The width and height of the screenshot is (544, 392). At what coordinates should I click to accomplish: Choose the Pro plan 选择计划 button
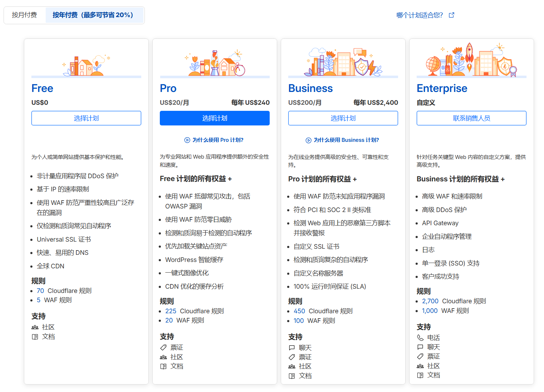tap(215, 118)
